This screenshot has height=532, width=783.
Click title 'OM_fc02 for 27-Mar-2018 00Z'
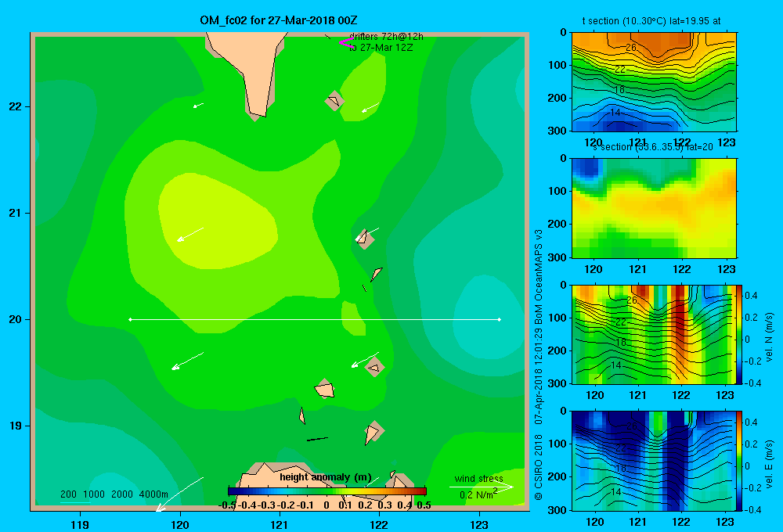click(279, 20)
